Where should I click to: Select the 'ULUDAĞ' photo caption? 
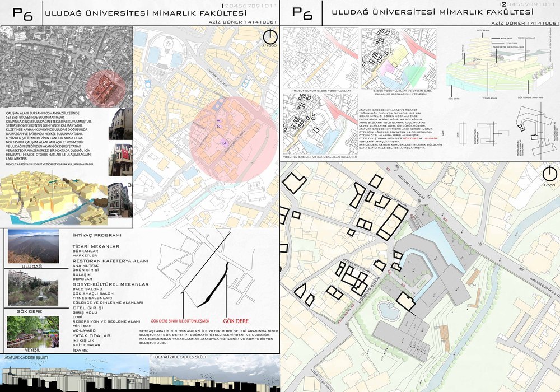(x=32, y=267)
